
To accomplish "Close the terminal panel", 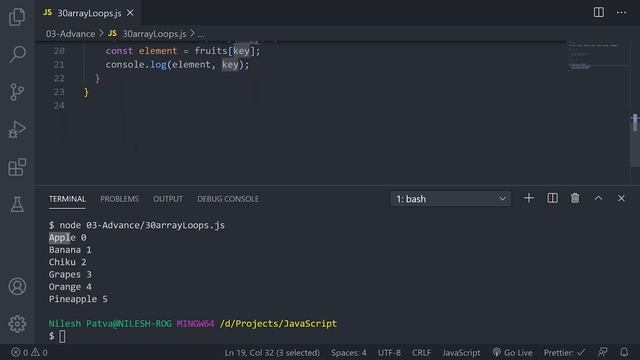I will [621, 198].
